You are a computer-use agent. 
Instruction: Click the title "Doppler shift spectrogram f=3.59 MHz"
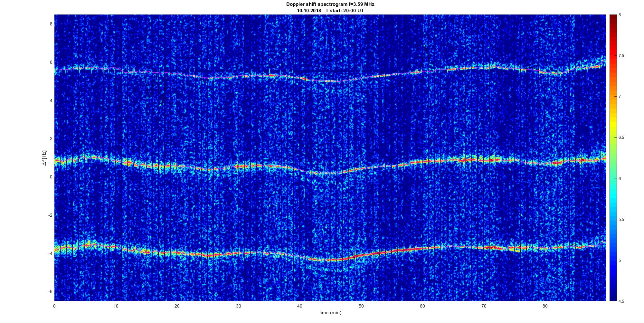[x=330, y=5]
